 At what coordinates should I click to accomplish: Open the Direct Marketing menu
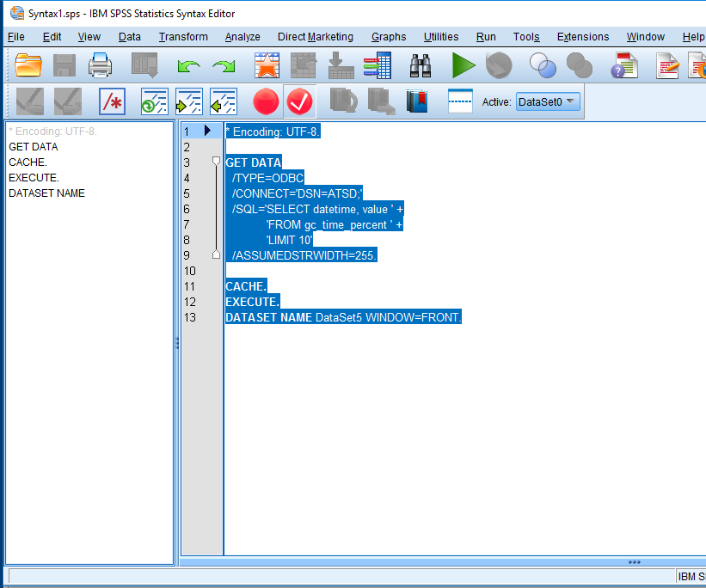coord(316,37)
